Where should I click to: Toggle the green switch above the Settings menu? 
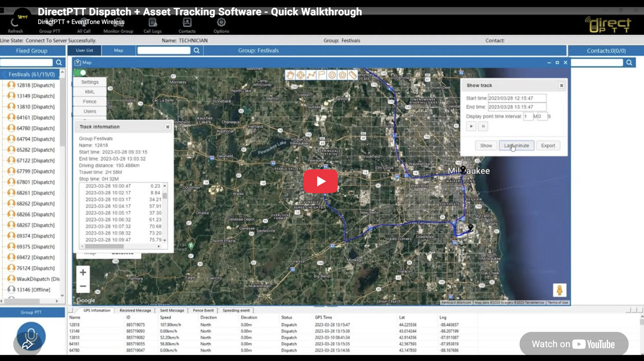(80, 73)
